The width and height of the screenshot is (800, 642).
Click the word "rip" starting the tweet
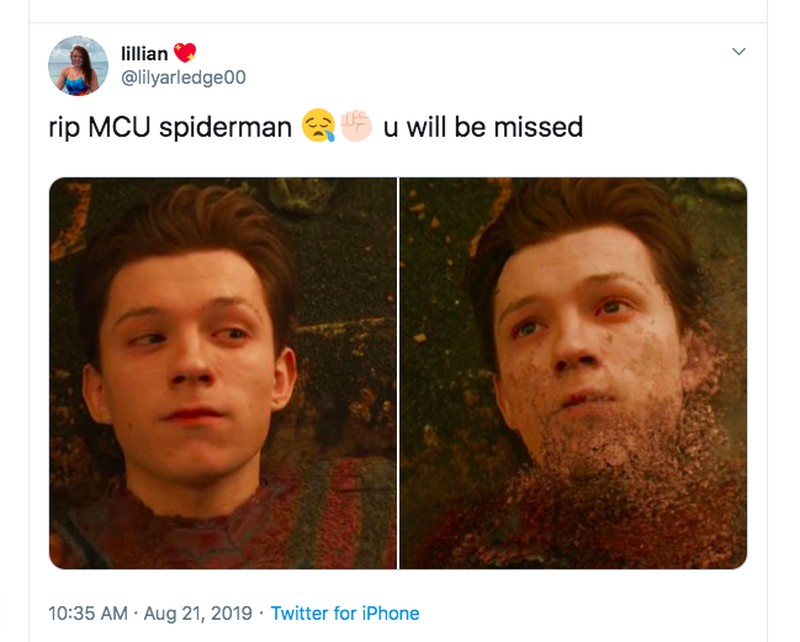pyautogui.click(x=64, y=128)
